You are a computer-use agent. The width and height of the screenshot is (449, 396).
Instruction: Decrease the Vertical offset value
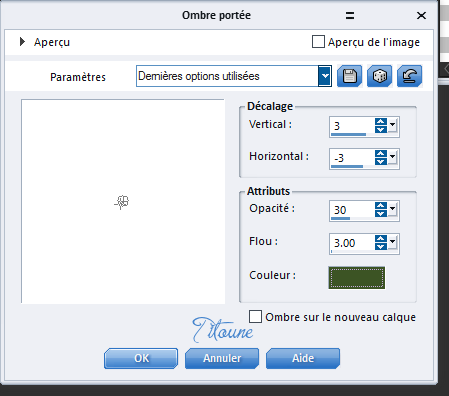pyautogui.click(x=381, y=129)
